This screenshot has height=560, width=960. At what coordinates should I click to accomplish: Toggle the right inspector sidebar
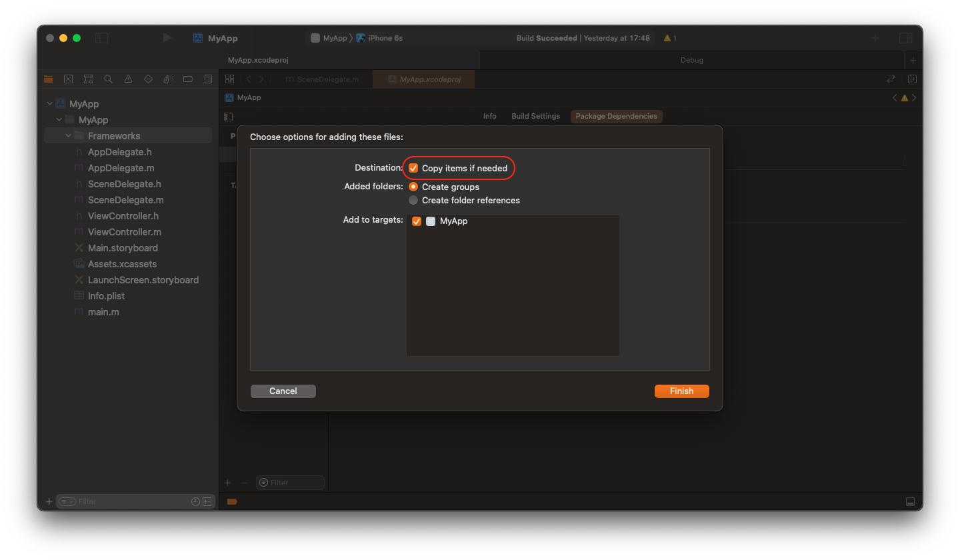tap(905, 38)
